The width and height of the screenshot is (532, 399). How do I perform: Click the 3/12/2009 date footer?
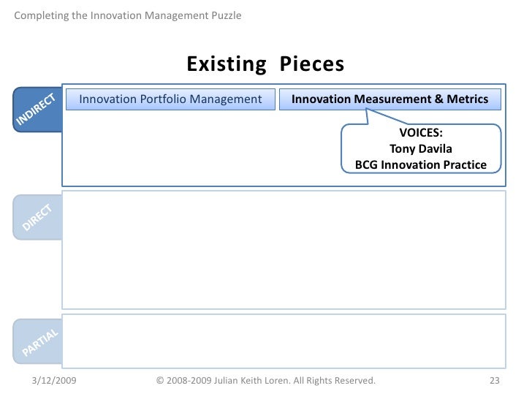pyautogui.click(x=54, y=380)
